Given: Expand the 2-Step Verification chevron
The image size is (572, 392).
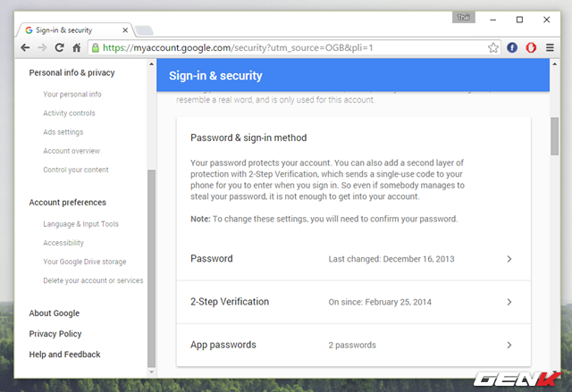Looking at the screenshot, I should (x=509, y=302).
